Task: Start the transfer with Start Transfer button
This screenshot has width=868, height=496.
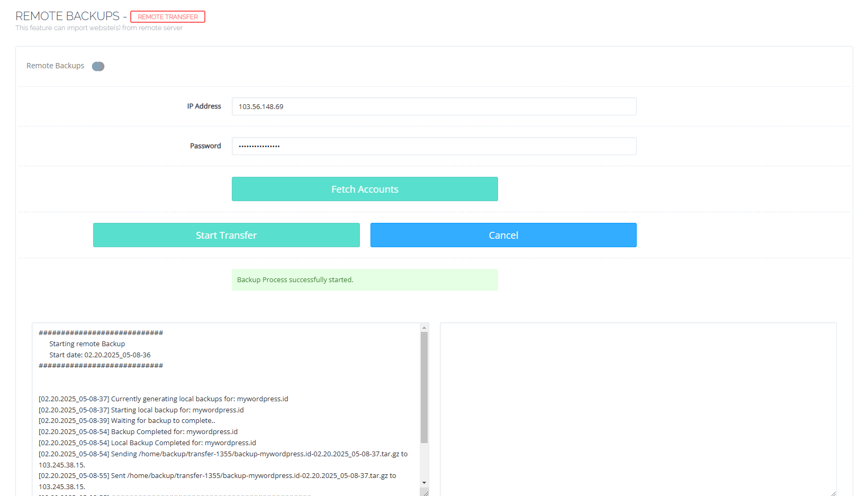Action: [227, 235]
